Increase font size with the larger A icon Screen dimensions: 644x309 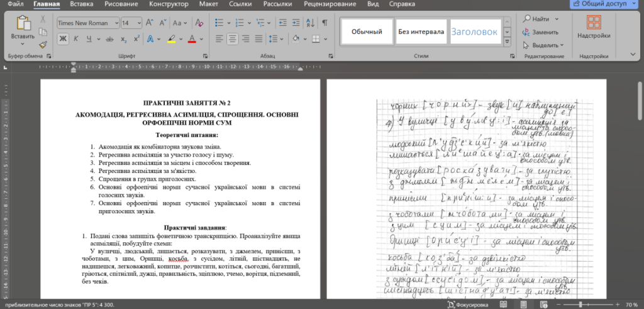(150, 23)
